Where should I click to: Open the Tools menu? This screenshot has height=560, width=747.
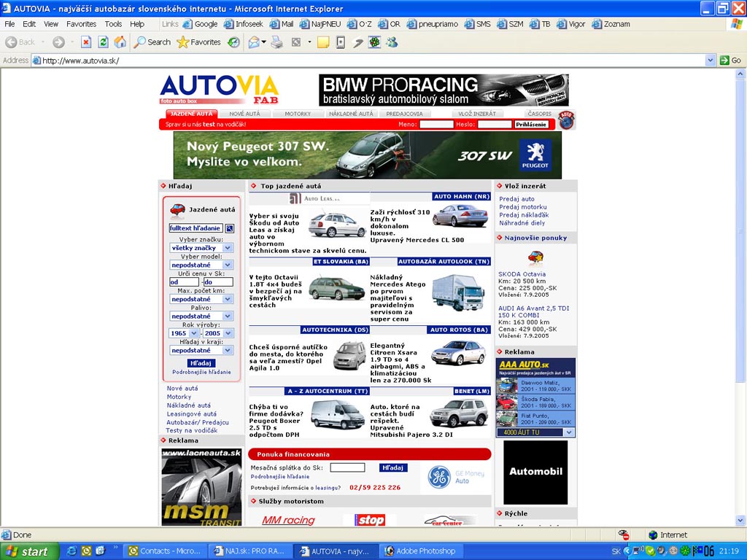113,24
